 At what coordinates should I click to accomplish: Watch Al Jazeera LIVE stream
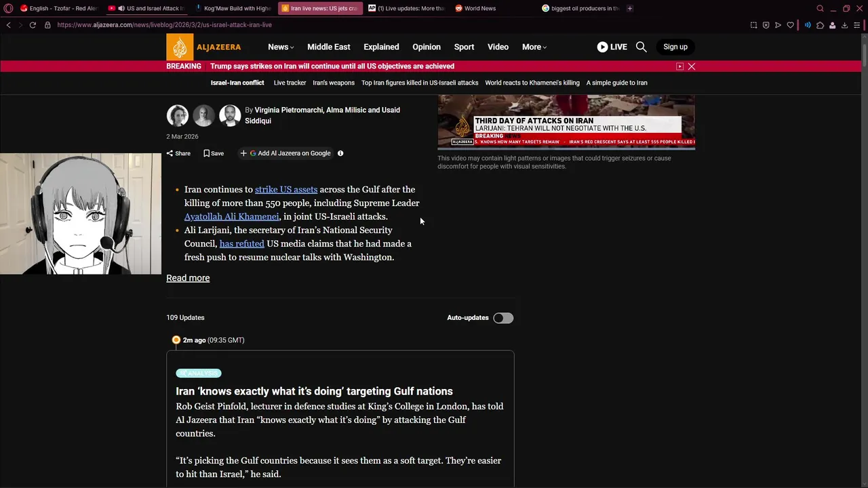612,47
